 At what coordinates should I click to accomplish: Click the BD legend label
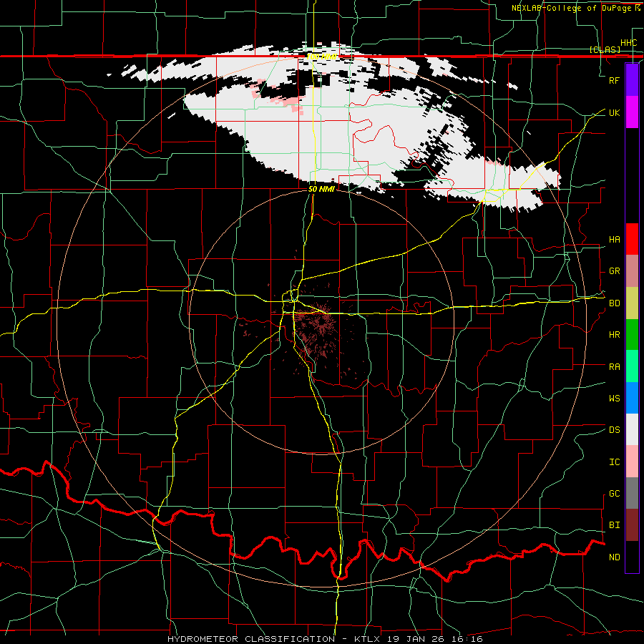(615, 303)
